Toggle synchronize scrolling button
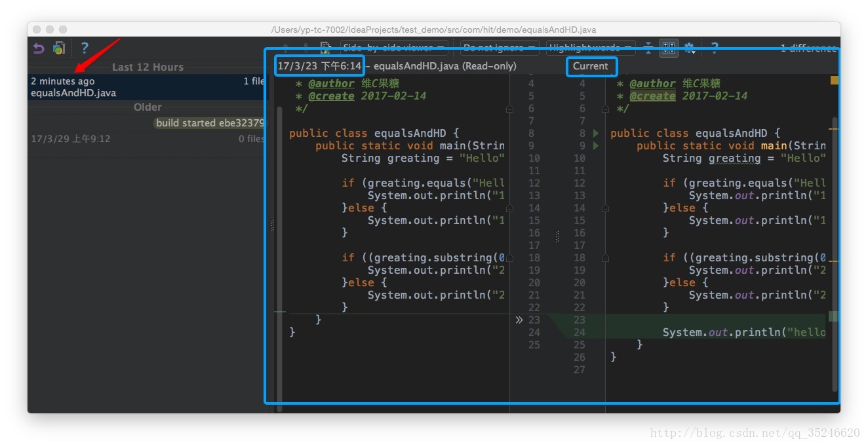Viewport: 868px width, 446px height. (669, 48)
